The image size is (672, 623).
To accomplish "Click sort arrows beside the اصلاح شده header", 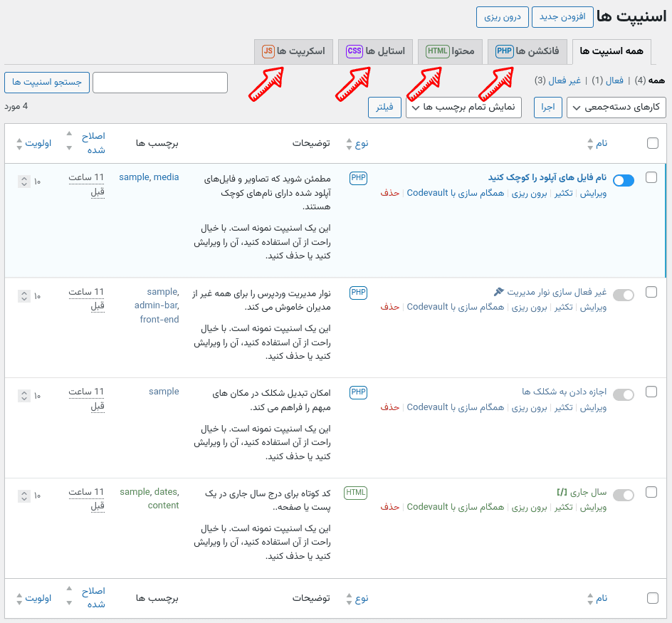I will [70, 141].
